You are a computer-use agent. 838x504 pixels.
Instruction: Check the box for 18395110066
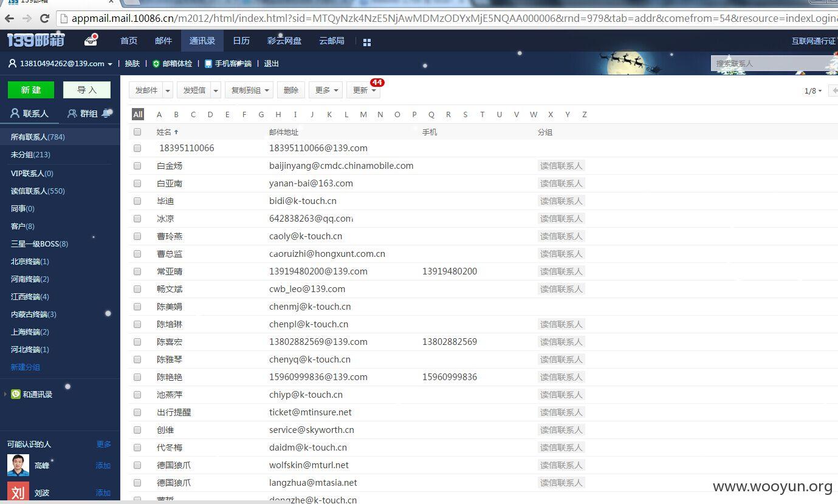point(137,148)
